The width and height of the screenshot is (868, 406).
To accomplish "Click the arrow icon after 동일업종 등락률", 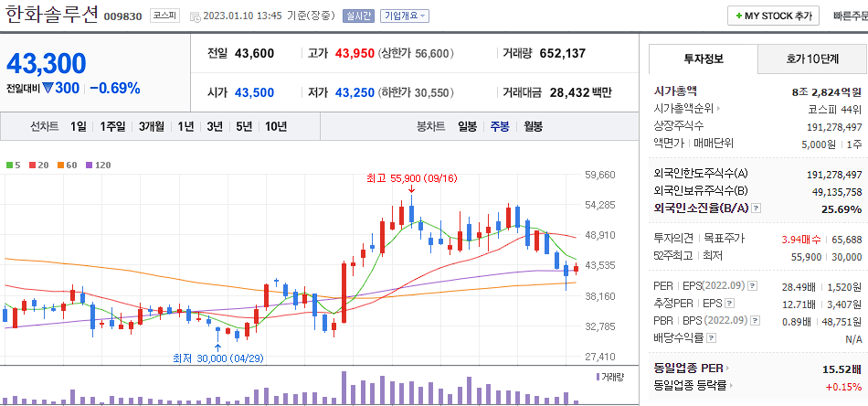I will pyautogui.click(x=731, y=386).
